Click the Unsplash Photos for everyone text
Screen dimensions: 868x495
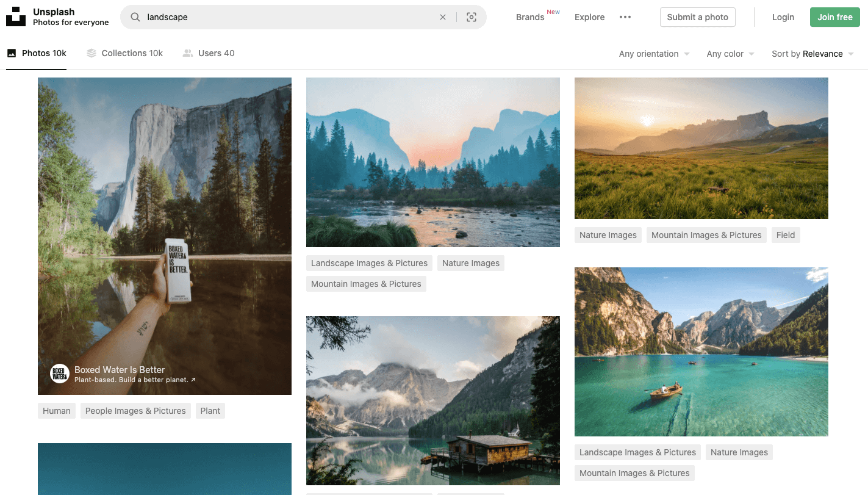tap(71, 17)
